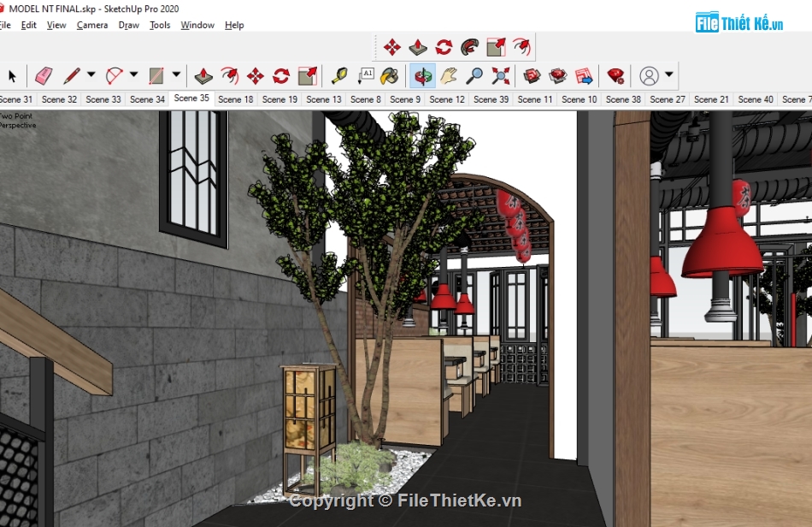Click Rotate tool in the main toolbar

(x=281, y=76)
